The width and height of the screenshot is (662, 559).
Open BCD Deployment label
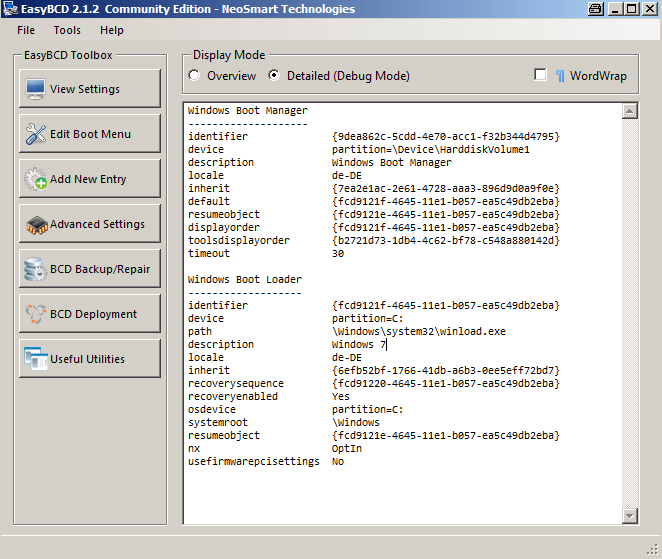93,314
